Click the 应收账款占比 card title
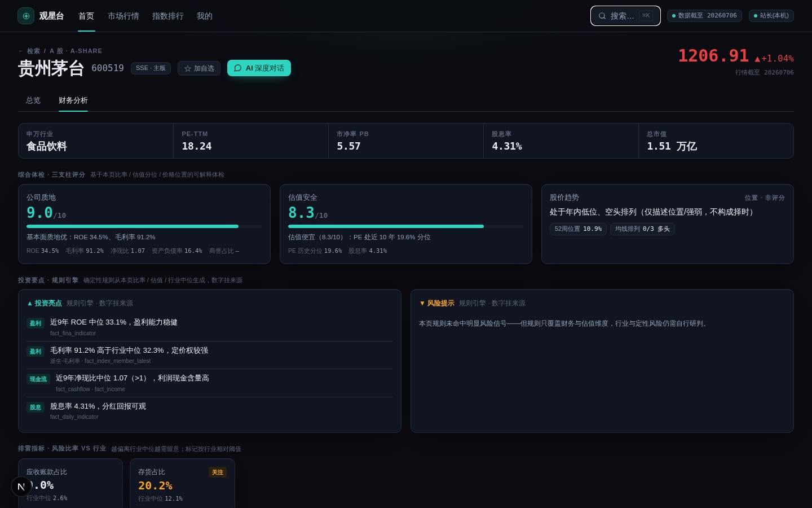The height and width of the screenshot is (508, 812). pyautogui.click(x=47, y=472)
